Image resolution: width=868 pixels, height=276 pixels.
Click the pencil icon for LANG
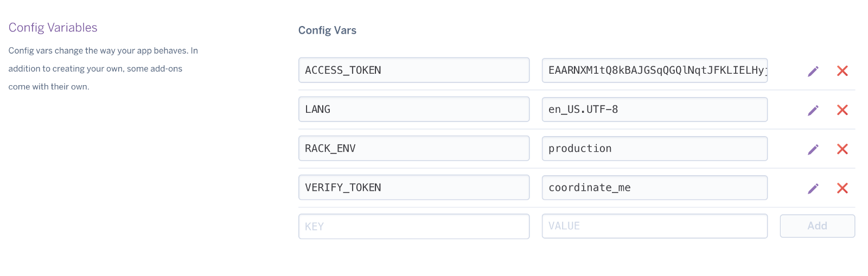coord(813,110)
